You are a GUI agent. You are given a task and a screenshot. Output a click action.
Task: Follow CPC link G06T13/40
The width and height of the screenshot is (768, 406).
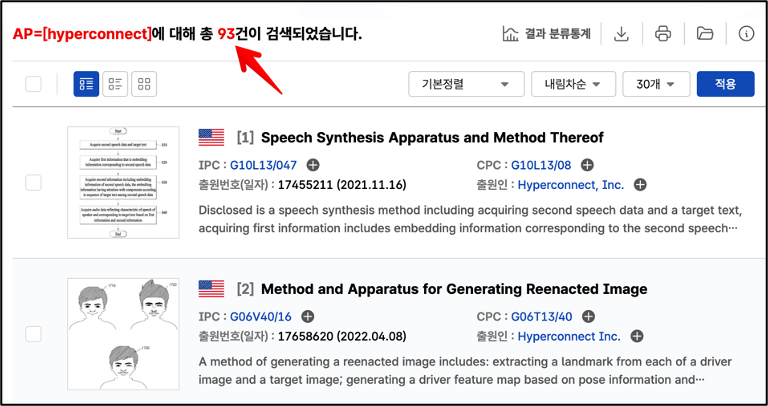542,317
